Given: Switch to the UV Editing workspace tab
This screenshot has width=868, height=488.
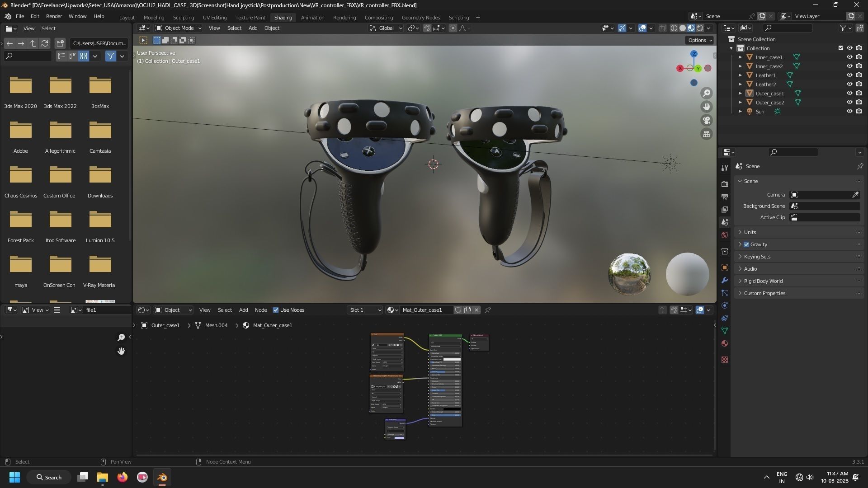Looking at the screenshot, I should 214,18.
